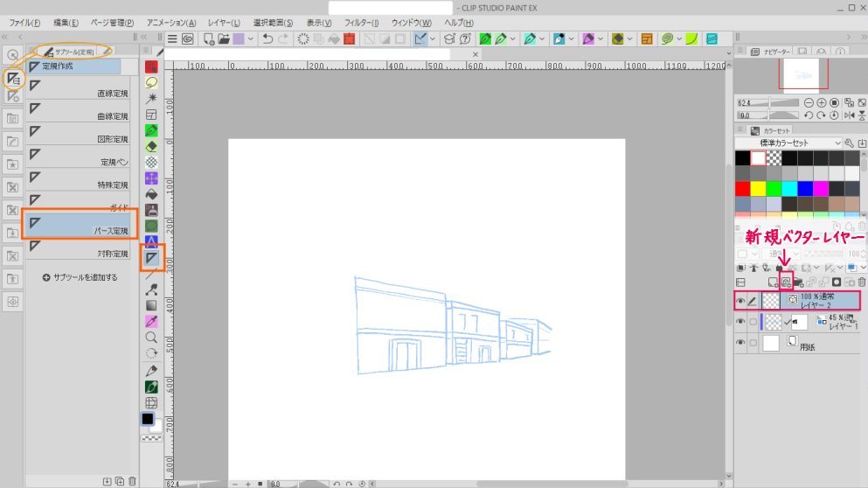Click the Undo arrow in command bar

click(x=267, y=39)
